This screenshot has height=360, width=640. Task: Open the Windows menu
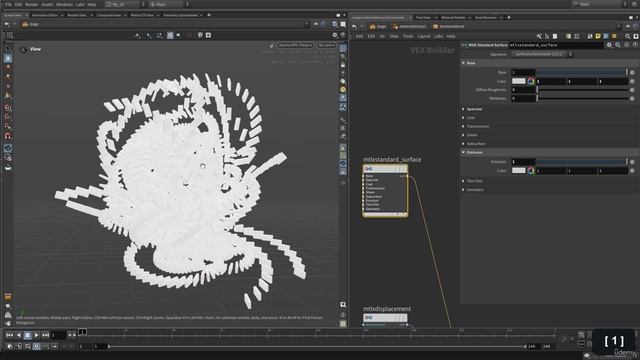coord(64,4)
